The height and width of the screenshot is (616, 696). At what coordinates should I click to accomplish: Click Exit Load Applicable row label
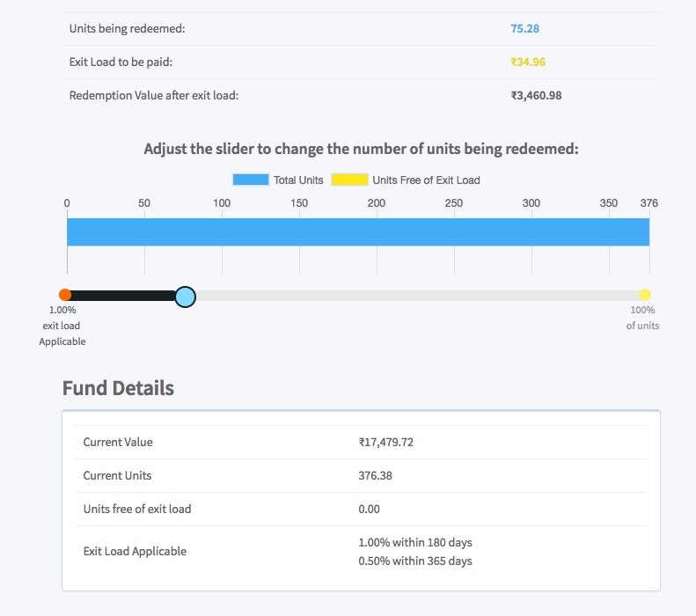point(135,552)
